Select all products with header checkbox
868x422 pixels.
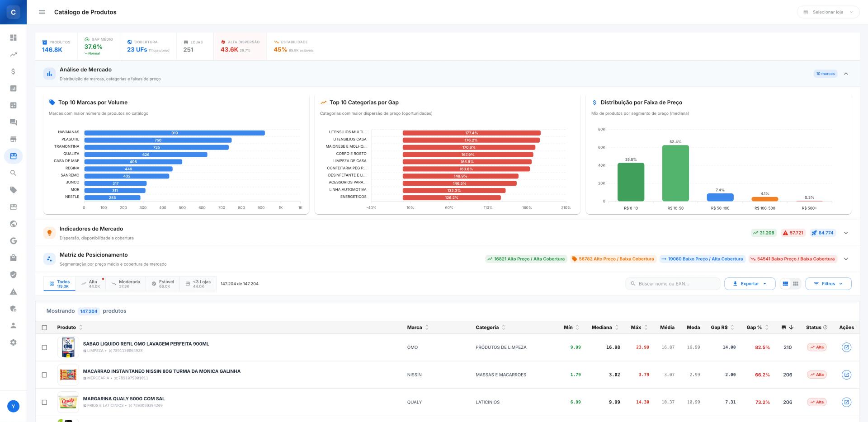click(44, 328)
